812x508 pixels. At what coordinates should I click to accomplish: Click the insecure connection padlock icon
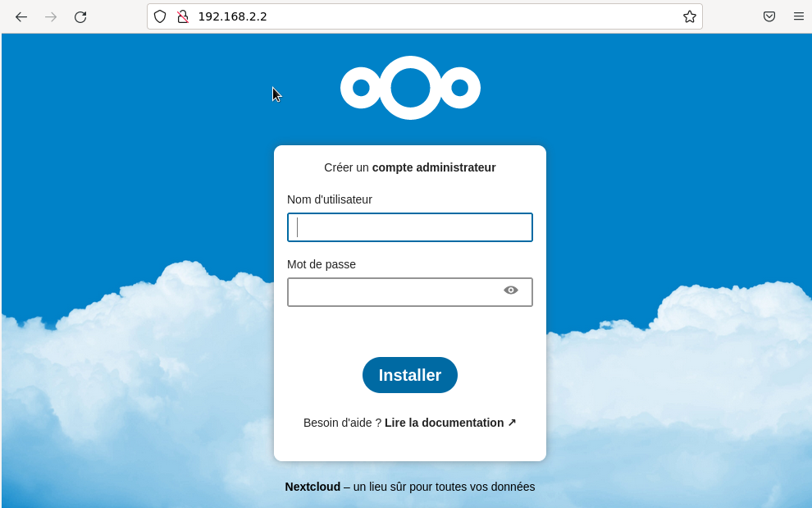(182, 16)
